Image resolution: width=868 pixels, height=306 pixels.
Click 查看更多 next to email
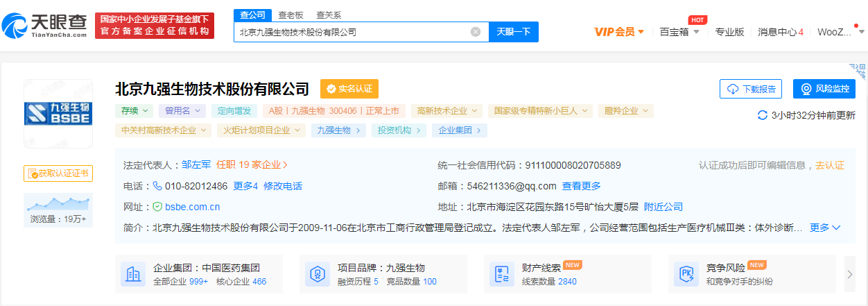click(x=581, y=186)
